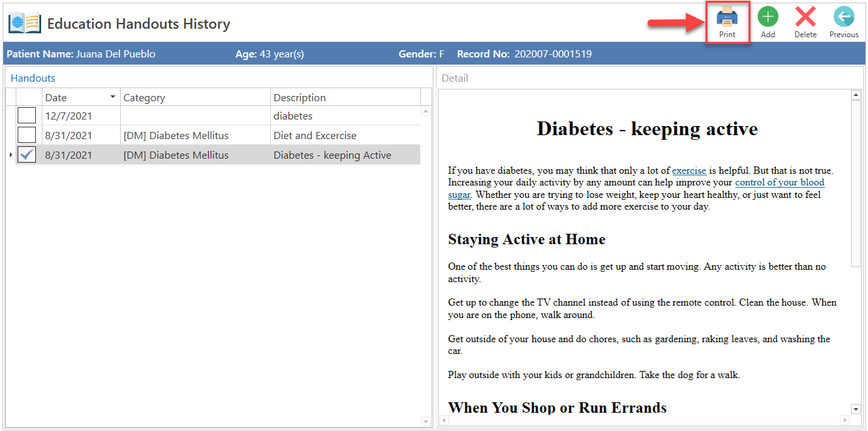Check the 12/7/2021 diabetes handout checkbox

(x=27, y=116)
